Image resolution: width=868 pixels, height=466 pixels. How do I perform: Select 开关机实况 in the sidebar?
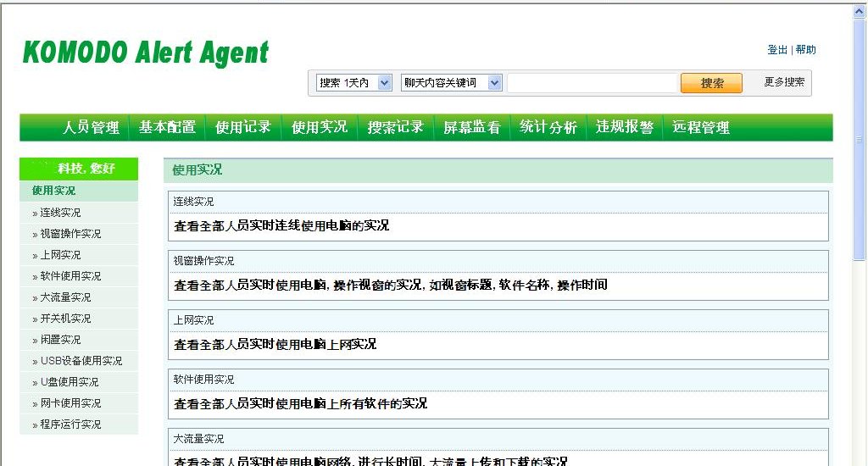(65, 319)
